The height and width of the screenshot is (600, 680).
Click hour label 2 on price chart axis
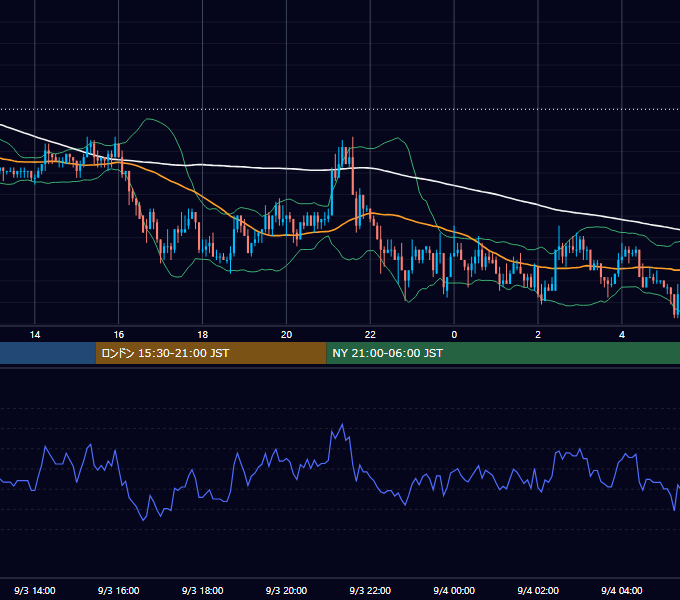[538, 335]
